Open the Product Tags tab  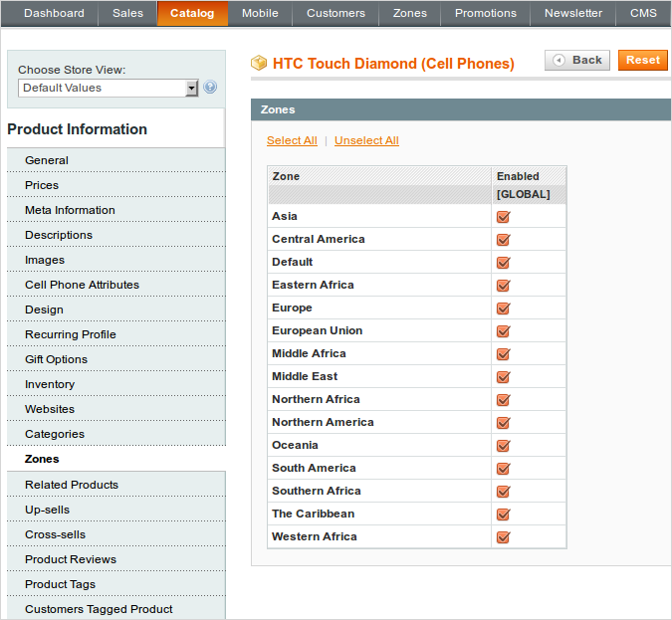[x=116, y=584]
